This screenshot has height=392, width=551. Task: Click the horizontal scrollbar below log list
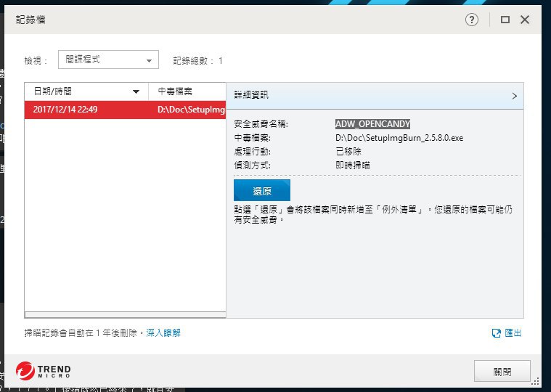click(x=125, y=315)
